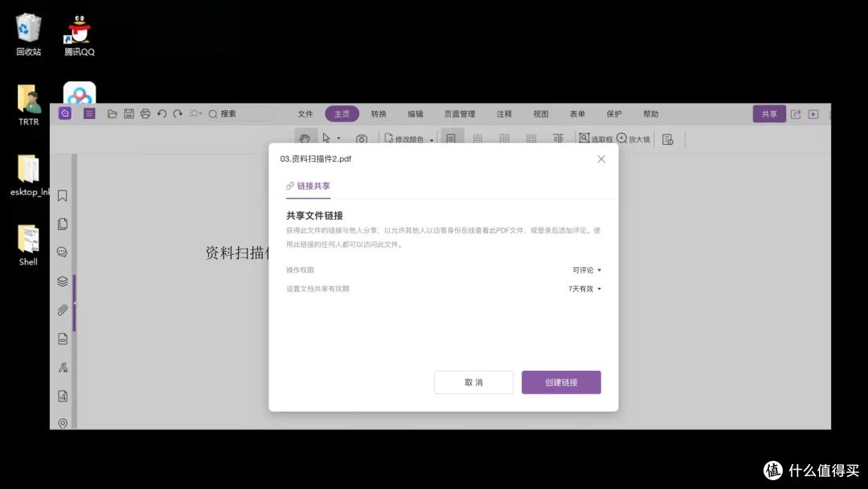Open the 7天有效 validity dropdown
The image size is (868, 489).
pos(584,289)
